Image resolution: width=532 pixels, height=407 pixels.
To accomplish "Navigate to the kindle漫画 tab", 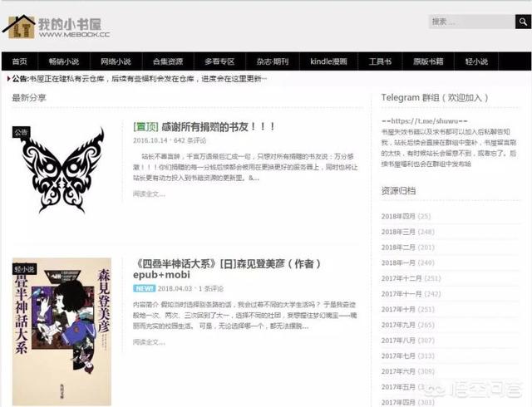I will pyautogui.click(x=327, y=61).
